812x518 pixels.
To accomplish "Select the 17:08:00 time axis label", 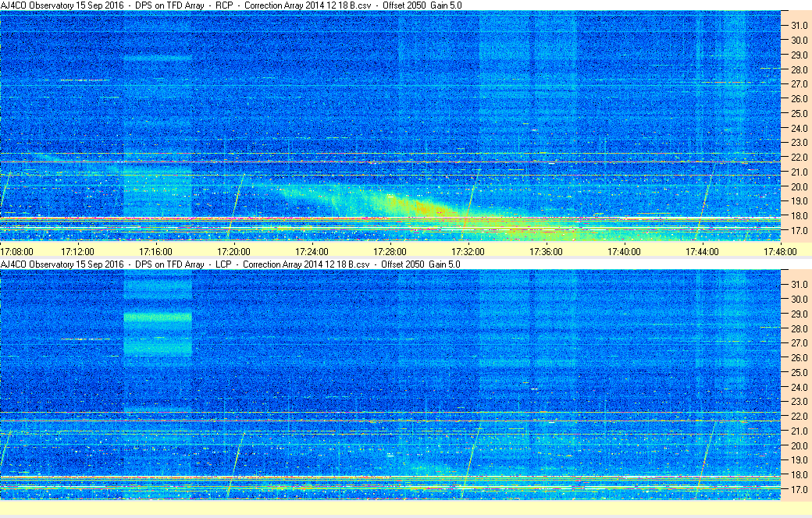I will tap(16, 252).
